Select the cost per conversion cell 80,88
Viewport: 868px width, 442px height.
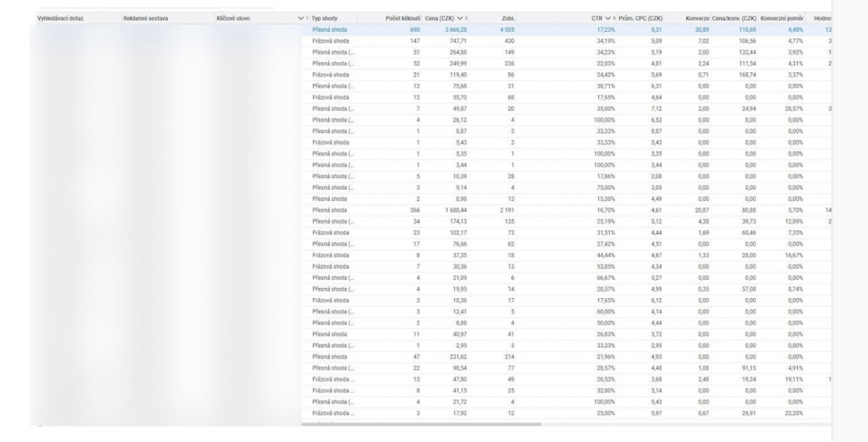[749, 210]
